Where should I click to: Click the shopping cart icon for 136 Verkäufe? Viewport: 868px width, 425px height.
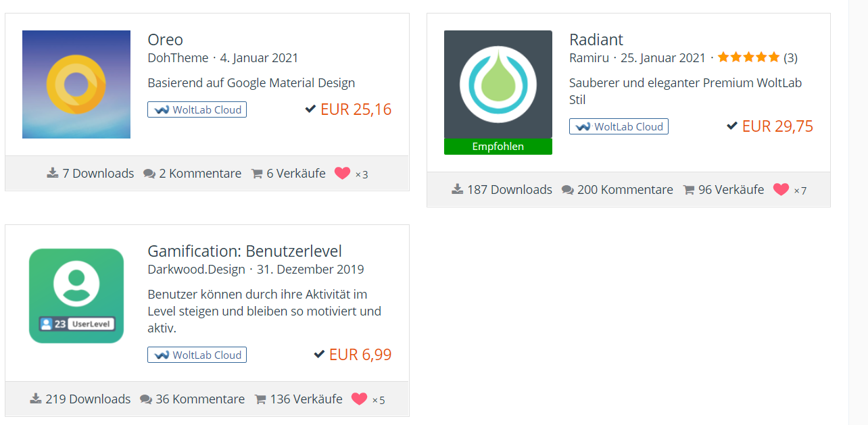(x=260, y=399)
